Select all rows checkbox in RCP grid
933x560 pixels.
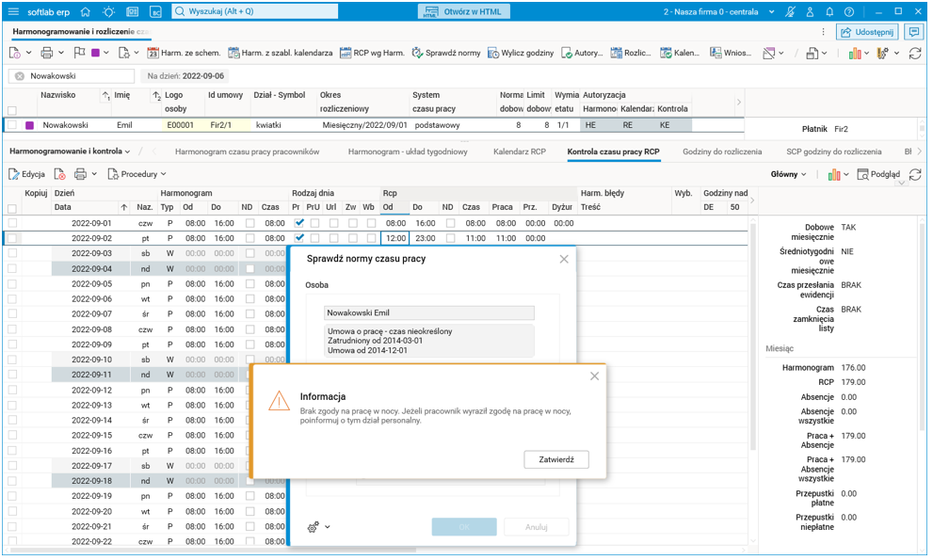(12, 208)
